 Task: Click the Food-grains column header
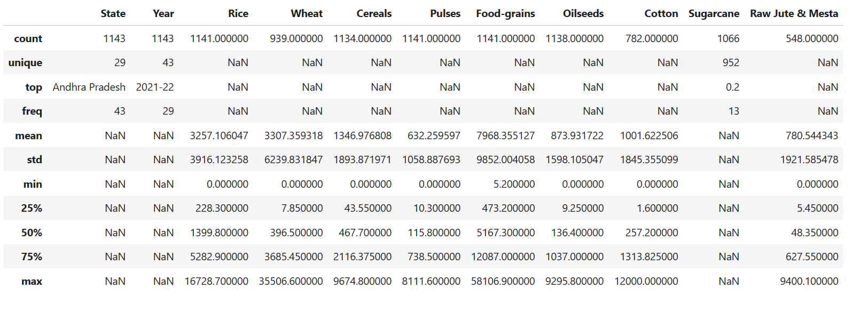[x=505, y=14]
